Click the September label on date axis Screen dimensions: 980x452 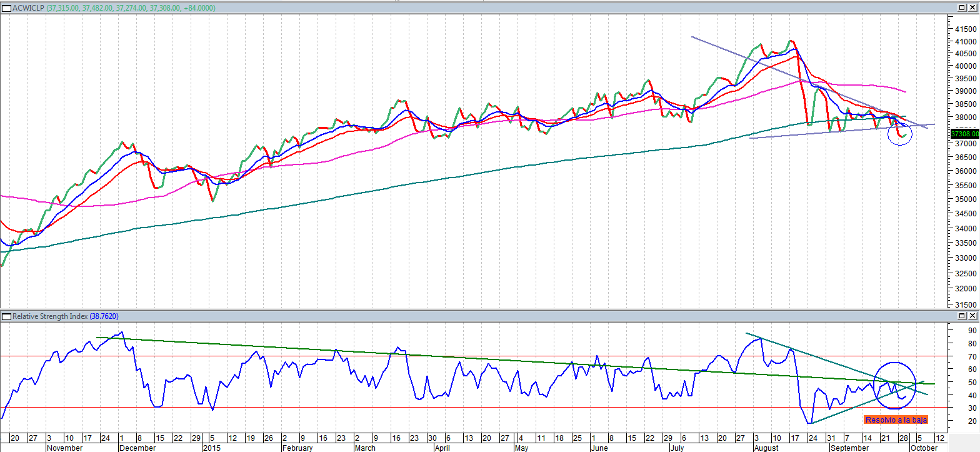coord(849,448)
